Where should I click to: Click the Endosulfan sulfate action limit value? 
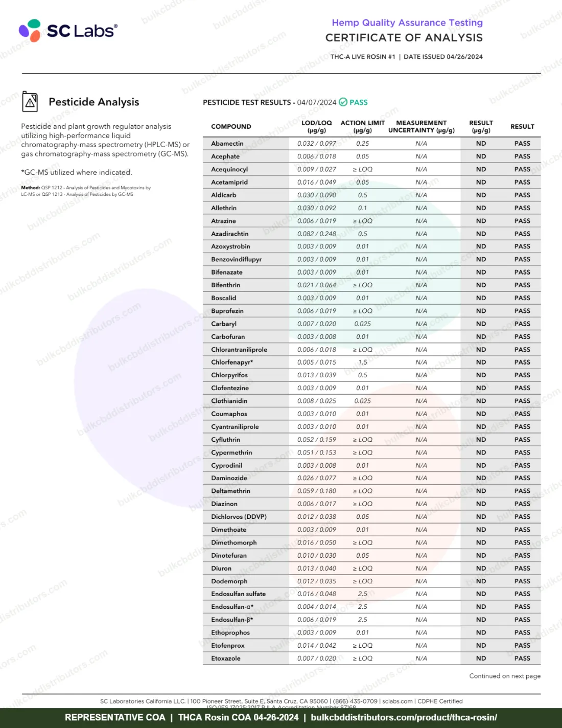coord(363,594)
